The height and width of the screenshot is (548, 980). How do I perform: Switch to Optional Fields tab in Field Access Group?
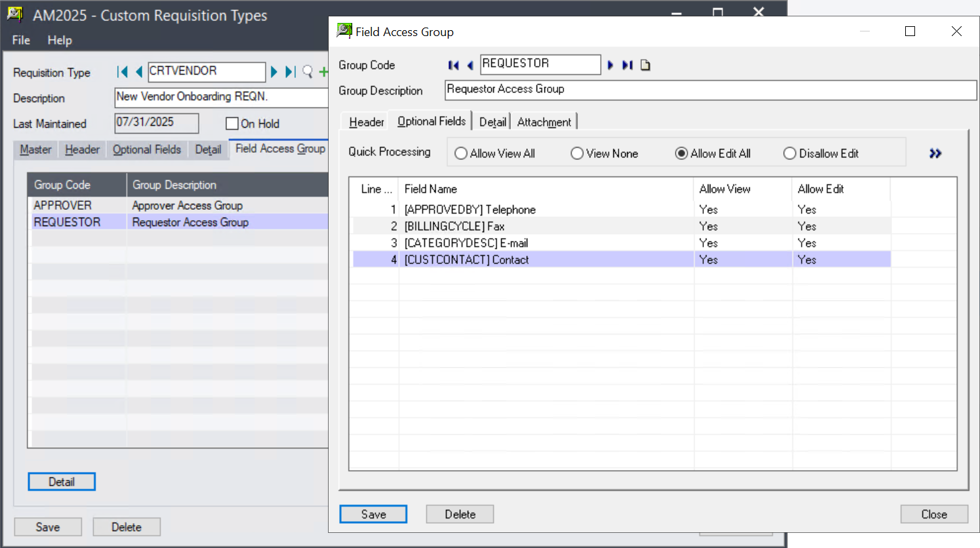431,121
